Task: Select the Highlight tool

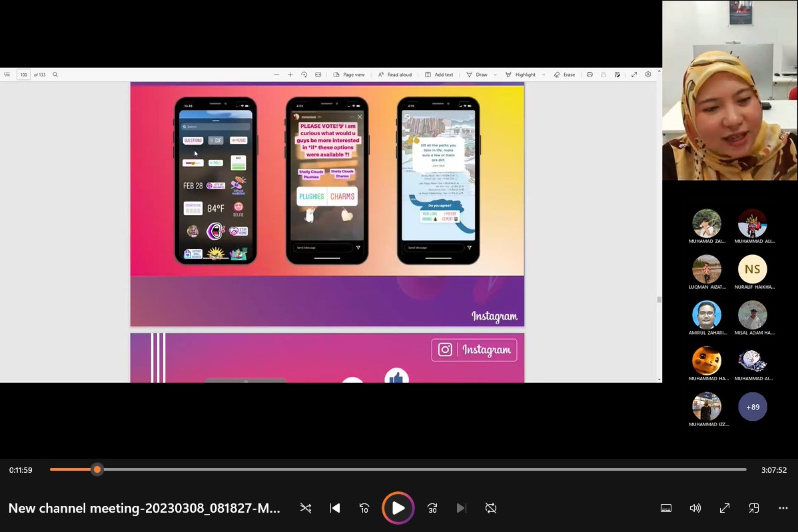Action: (520, 75)
